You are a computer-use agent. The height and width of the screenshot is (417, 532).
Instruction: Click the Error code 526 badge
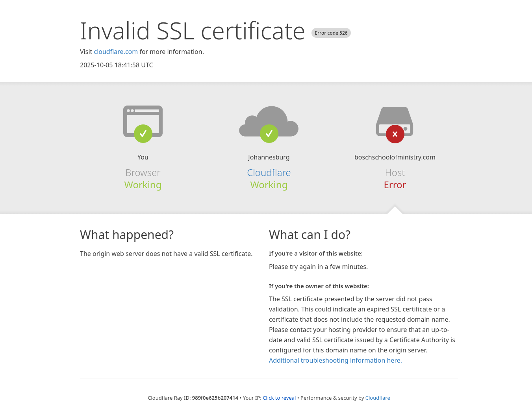(331, 33)
